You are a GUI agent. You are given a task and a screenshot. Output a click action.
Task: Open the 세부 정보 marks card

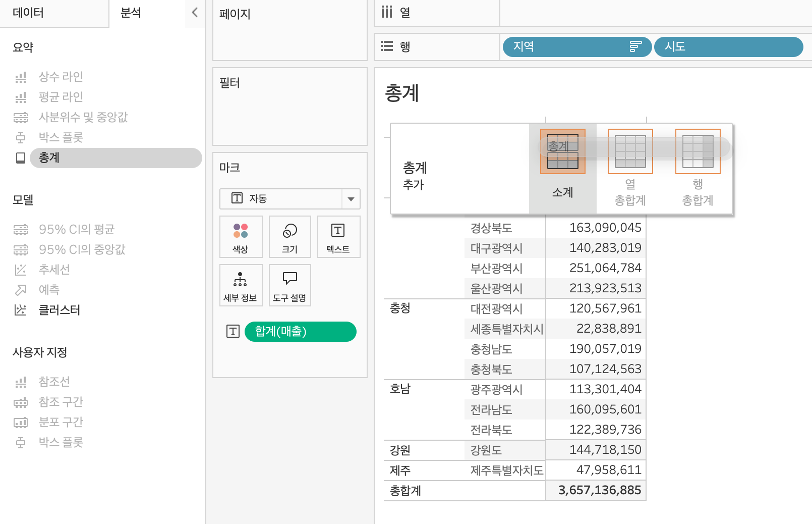(x=241, y=285)
